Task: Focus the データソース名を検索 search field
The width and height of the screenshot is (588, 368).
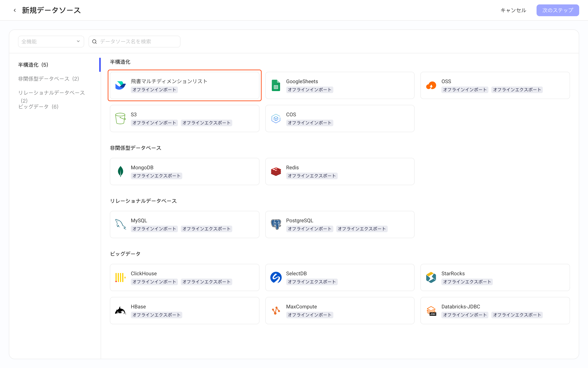Action: click(134, 42)
